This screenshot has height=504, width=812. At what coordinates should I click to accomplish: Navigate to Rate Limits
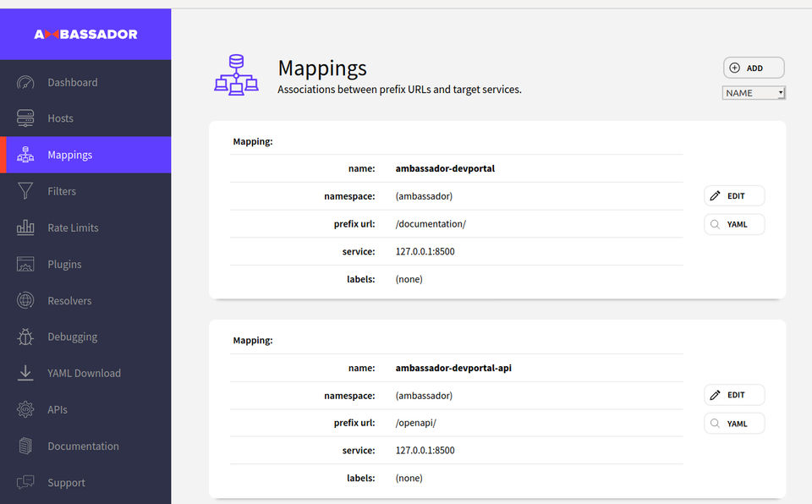click(85, 227)
